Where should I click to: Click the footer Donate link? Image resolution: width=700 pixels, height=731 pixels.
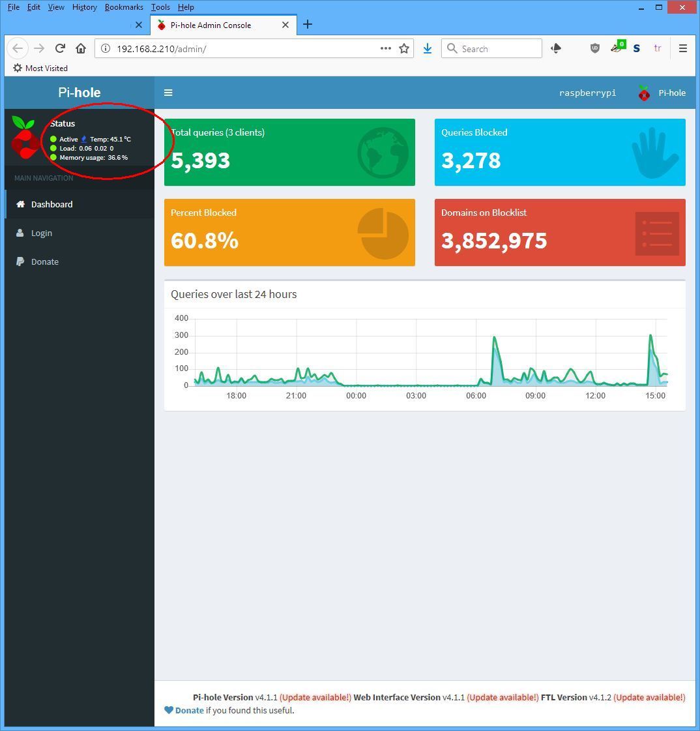(189, 710)
